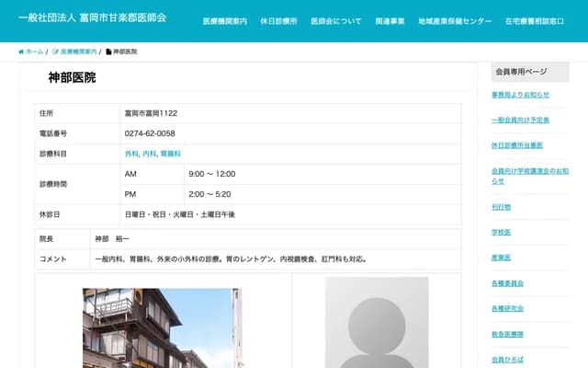Go to 医療機関案内 via breadcrumb link
Screen dimensions: 588x368
click(79, 52)
